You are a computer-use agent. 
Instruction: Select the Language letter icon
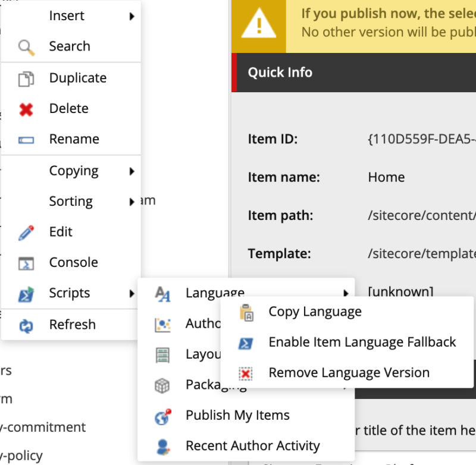(162, 293)
